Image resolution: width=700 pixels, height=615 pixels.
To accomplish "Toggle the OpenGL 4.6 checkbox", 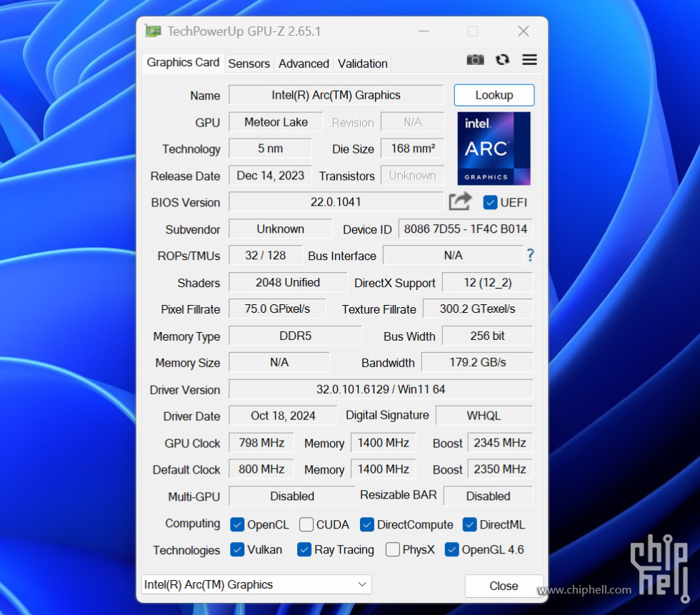I will pos(451,549).
